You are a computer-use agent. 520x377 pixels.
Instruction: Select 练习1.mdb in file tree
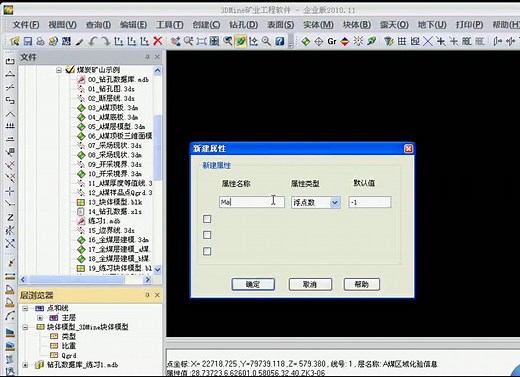pos(104,221)
